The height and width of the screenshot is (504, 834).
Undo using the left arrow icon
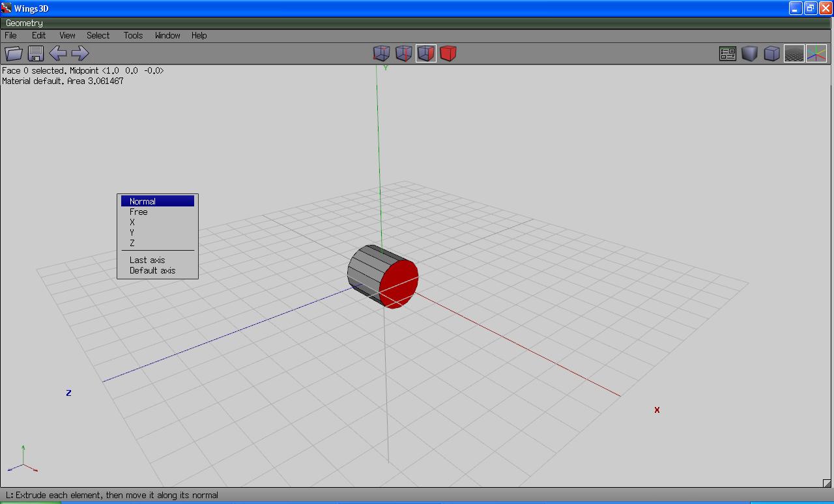58,53
